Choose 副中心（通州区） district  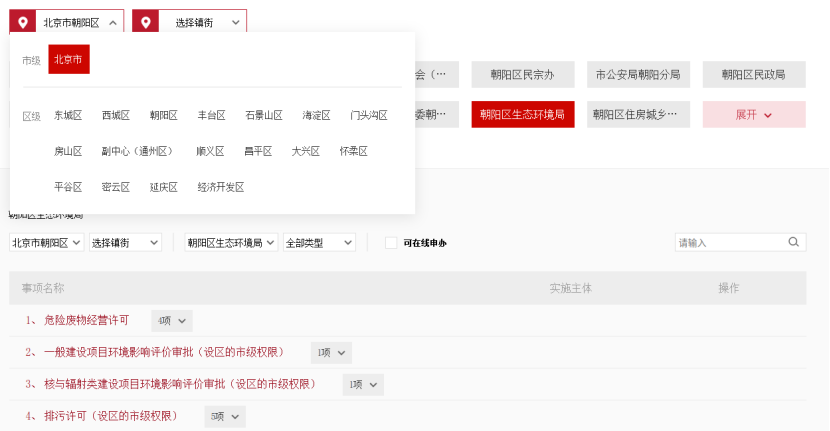pyautogui.click(x=137, y=151)
